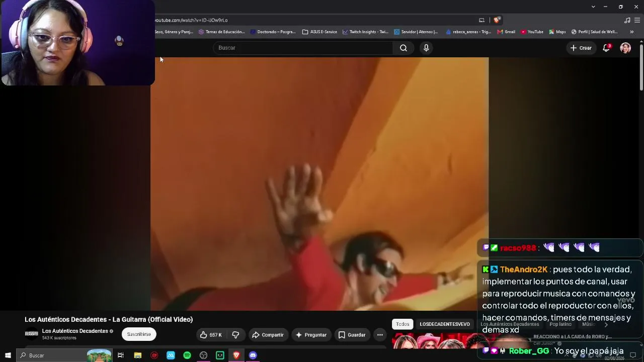Open the YouTube bookmark
Image resolution: width=644 pixels, height=362 pixels.
pyautogui.click(x=532, y=32)
